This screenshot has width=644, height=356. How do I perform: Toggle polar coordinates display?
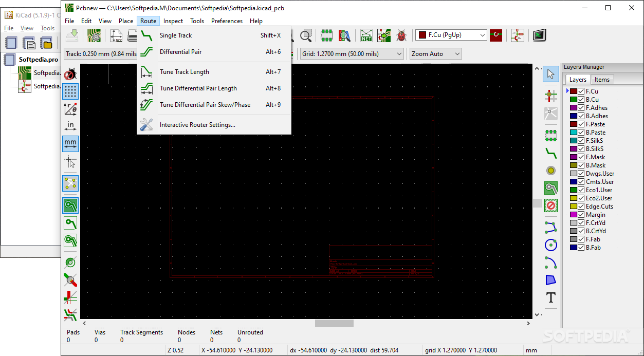pyautogui.click(x=70, y=109)
